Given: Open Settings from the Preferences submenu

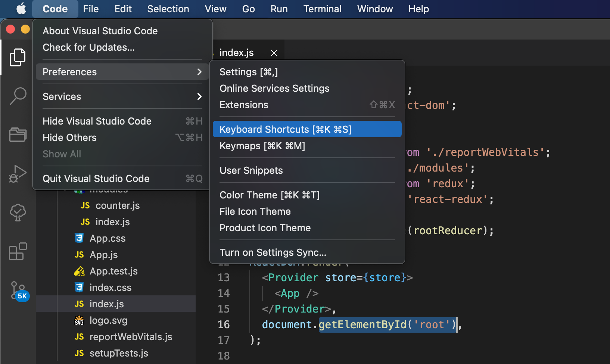Looking at the screenshot, I should click(x=307, y=72).
